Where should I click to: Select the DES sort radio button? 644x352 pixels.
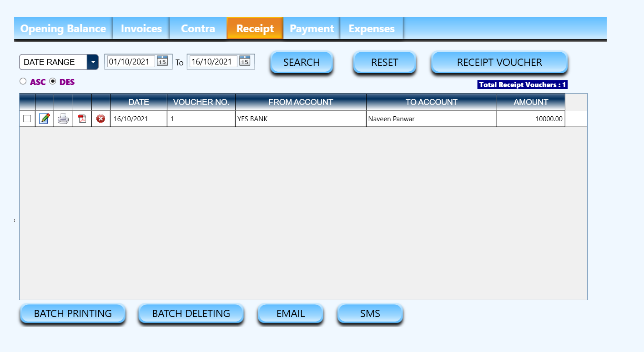pyautogui.click(x=53, y=82)
